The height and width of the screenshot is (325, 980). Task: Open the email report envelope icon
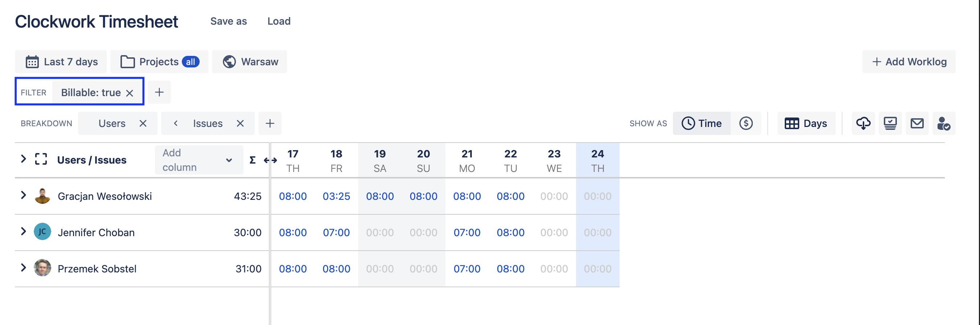tap(916, 123)
